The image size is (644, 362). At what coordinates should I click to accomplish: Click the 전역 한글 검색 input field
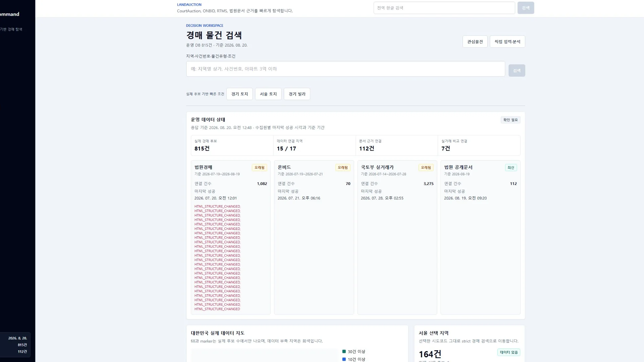pos(444,8)
